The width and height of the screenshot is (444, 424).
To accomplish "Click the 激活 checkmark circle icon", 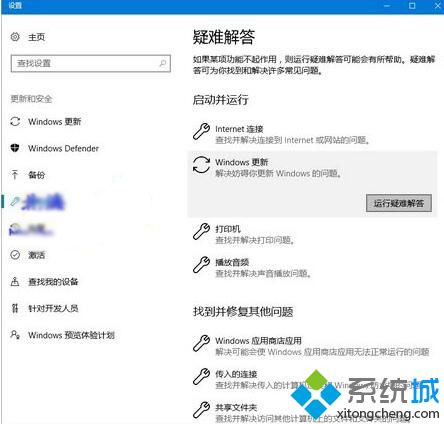I will click(x=15, y=255).
